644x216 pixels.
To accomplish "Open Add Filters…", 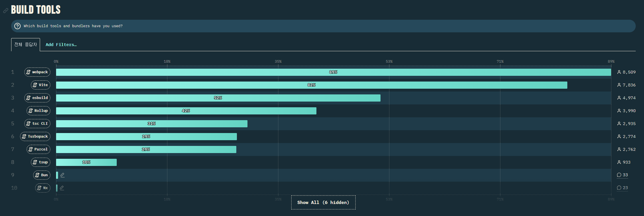I will 61,45.
